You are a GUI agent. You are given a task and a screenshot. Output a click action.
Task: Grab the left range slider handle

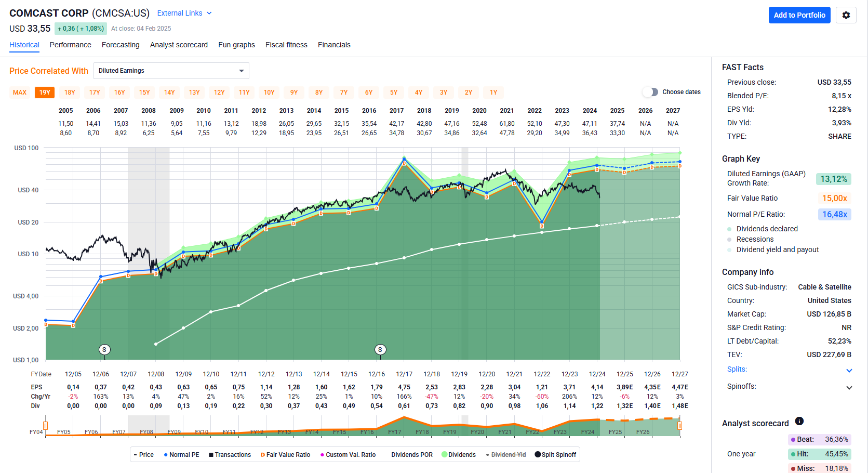coord(46,426)
